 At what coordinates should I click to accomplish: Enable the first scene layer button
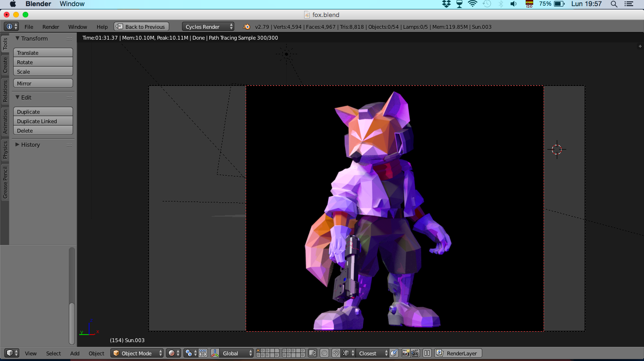257,351
